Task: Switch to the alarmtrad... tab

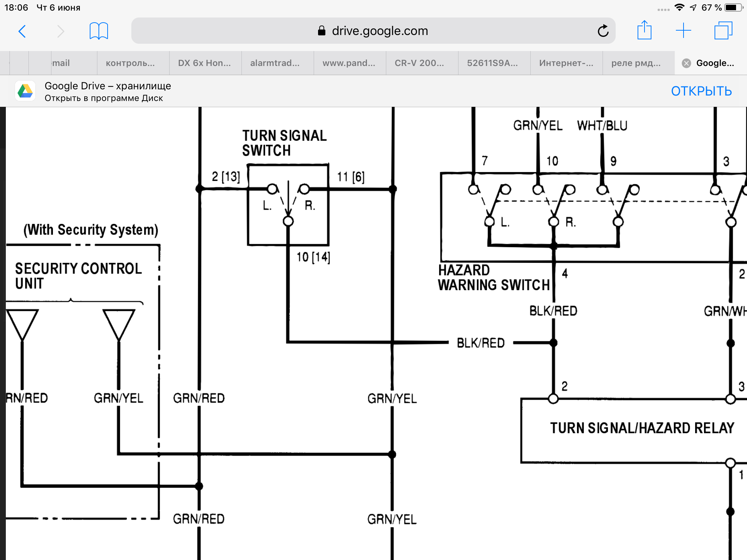Action: pyautogui.click(x=275, y=63)
